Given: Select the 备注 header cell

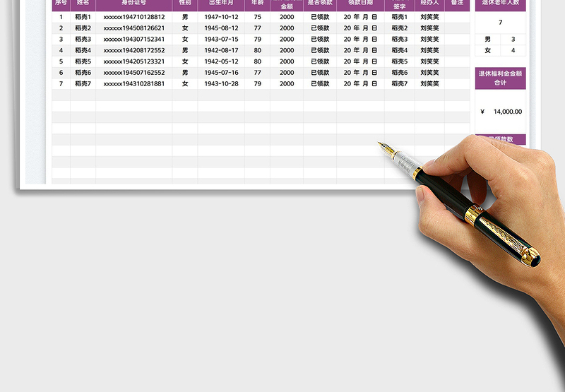Looking at the screenshot, I should [457, 4].
